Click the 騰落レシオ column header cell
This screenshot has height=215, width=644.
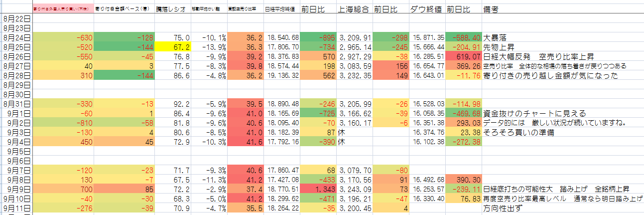coord(172,9)
